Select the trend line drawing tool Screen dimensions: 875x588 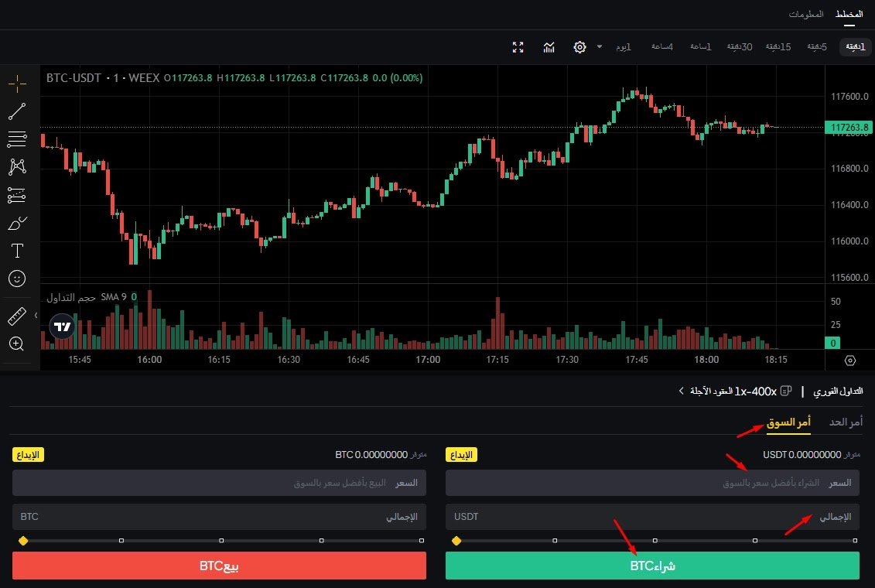(x=17, y=111)
